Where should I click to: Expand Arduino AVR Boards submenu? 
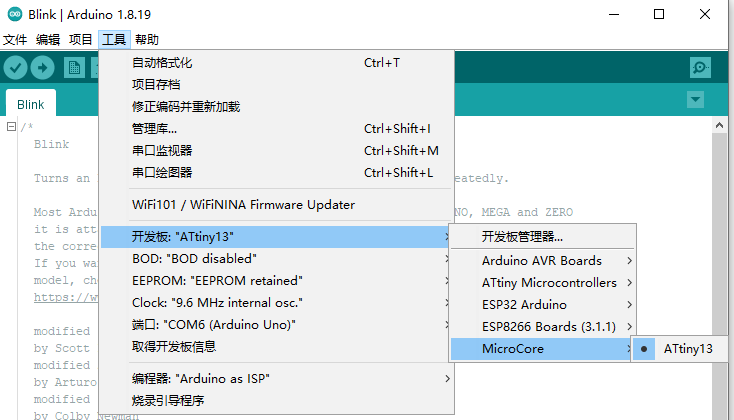pyautogui.click(x=543, y=261)
